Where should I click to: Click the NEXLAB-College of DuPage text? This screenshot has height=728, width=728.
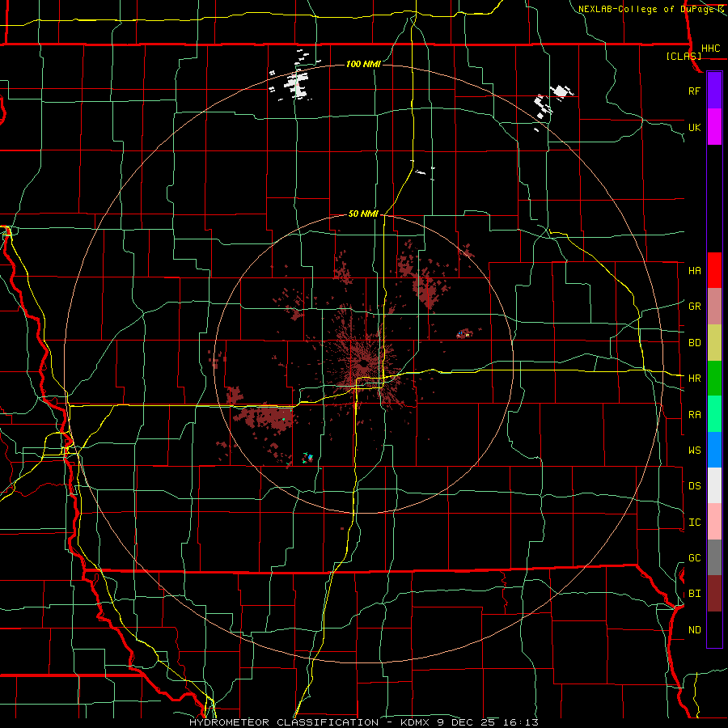tap(646, 9)
